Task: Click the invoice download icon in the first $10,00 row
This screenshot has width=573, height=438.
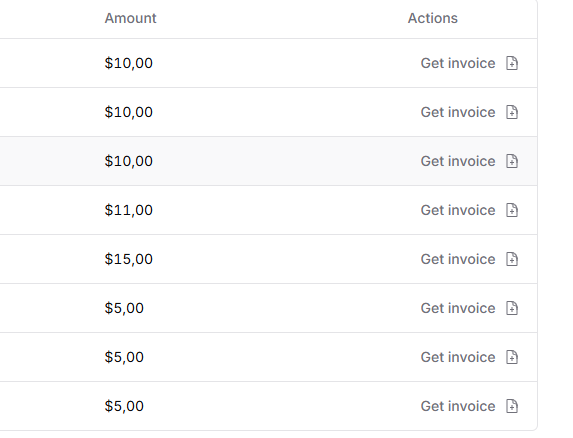Action: [512, 63]
